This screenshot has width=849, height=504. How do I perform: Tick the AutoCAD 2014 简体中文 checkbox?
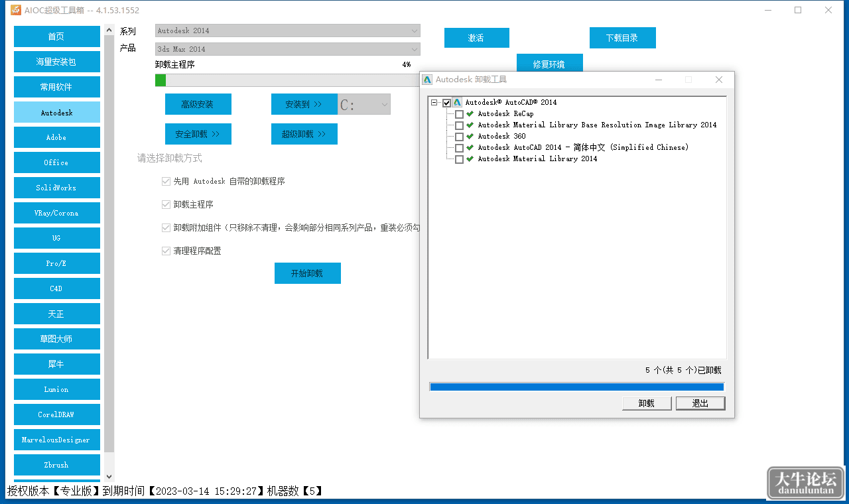(459, 148)
